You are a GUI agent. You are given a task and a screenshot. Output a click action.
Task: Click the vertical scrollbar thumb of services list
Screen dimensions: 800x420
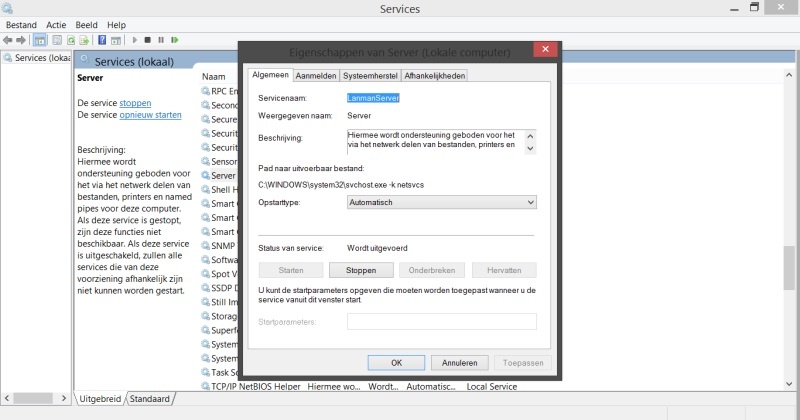click(x=789, y=268)
